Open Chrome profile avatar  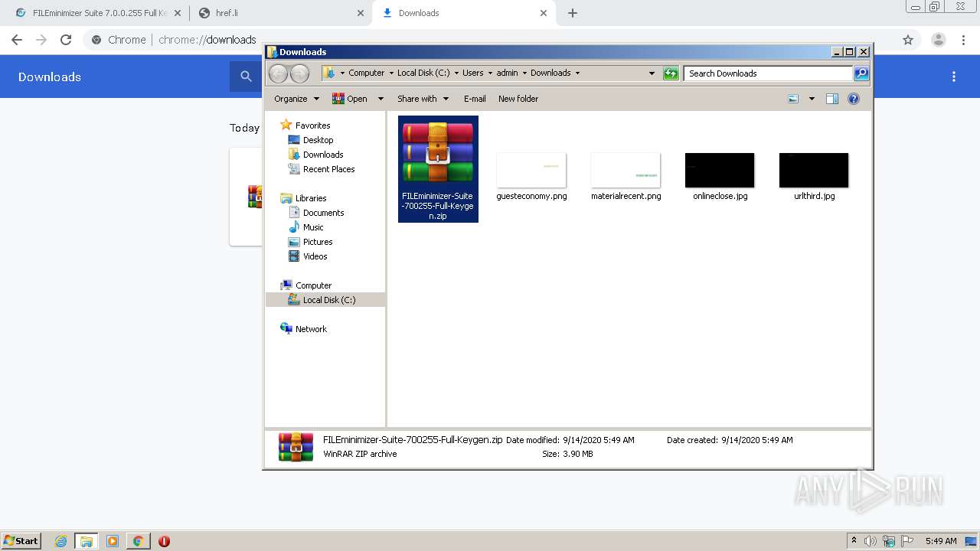point(939,40)
